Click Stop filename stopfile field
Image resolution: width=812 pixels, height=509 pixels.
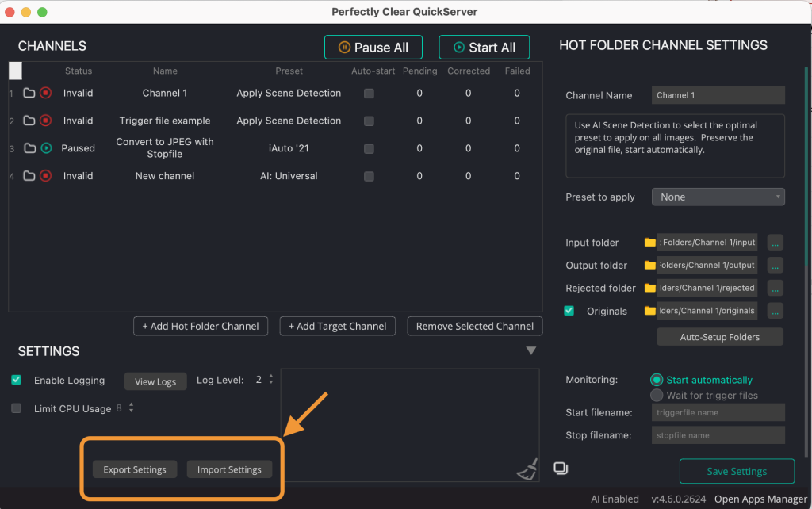718,435
